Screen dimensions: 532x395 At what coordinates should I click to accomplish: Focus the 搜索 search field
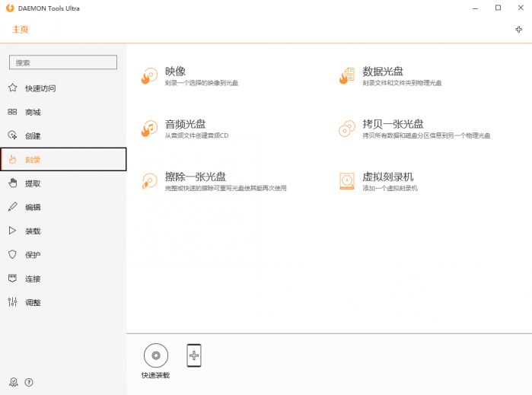(63, 62)
